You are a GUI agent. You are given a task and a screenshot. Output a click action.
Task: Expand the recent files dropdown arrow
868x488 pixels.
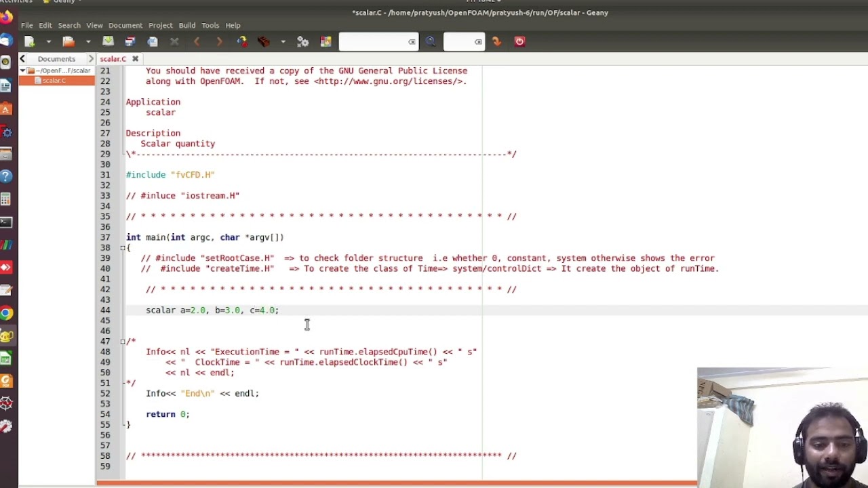[87, 41]
